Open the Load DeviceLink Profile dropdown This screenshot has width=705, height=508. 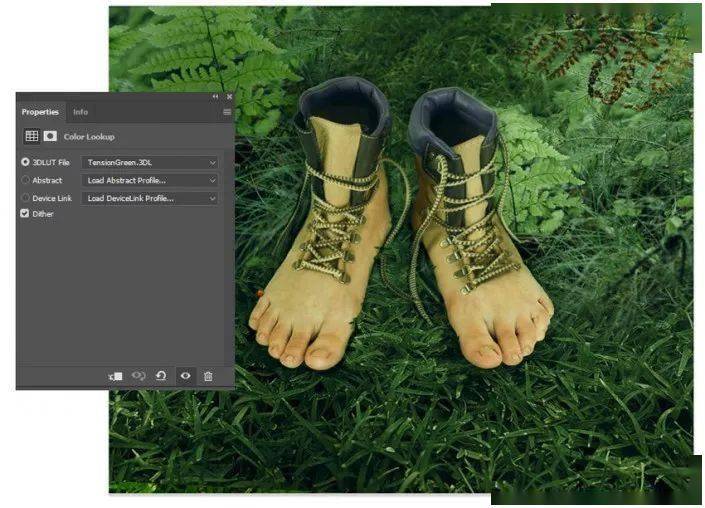(x=150, y=198)
